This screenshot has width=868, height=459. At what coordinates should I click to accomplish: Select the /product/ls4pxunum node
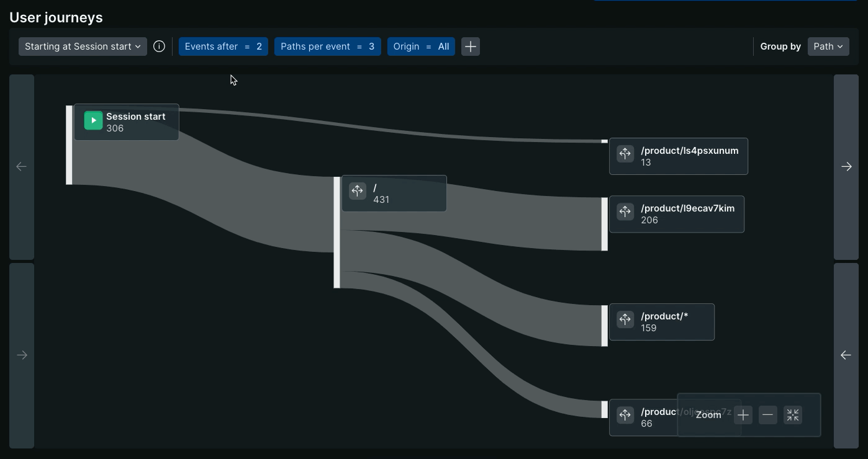678,156
